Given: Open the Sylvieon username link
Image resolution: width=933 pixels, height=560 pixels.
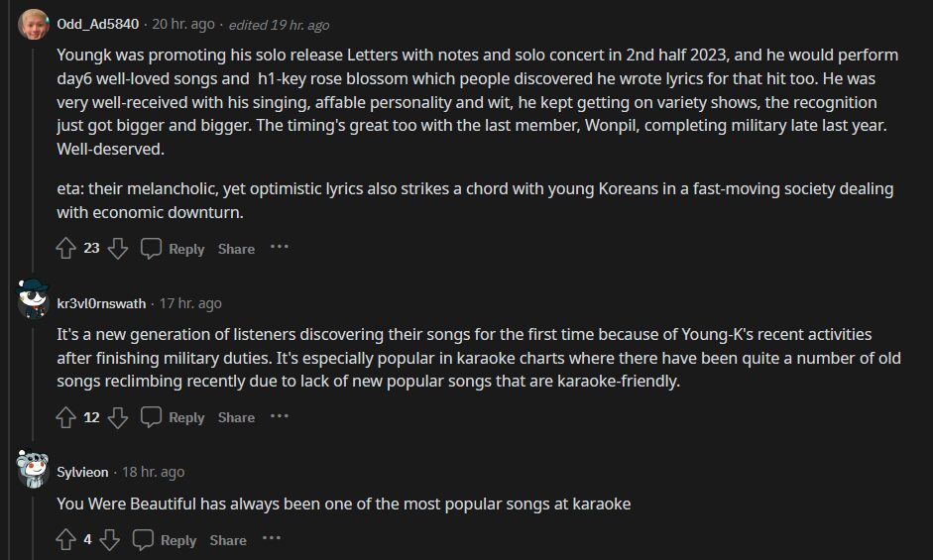Looking at the screenshot, I should 84,472.
